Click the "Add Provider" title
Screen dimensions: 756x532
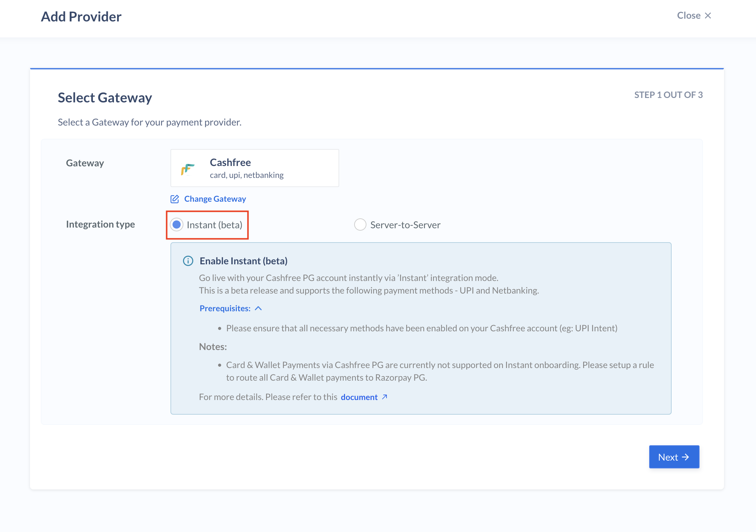tap(81, 17)
